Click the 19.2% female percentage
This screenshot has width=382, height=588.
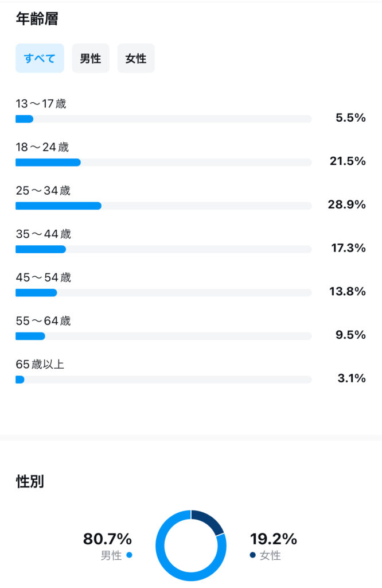tap(274, 539)
